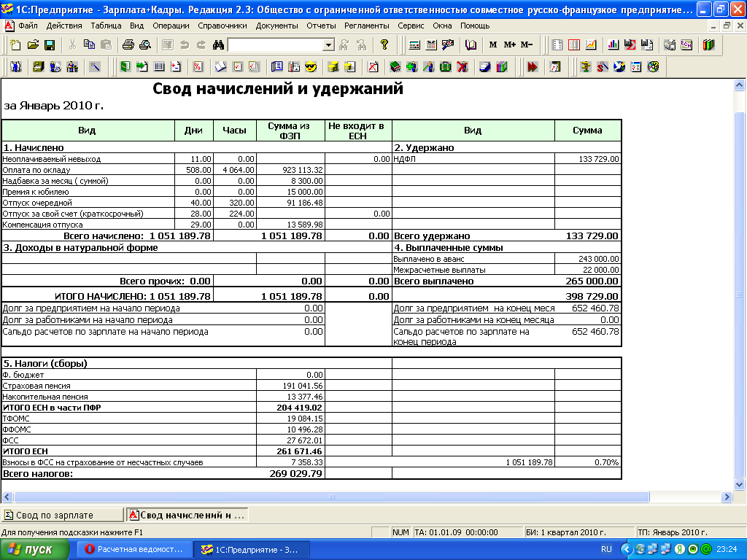Viewport: 747px width, 560px height.
Task: Open the calendar icon next to the calculator
Action: (431, 44)
